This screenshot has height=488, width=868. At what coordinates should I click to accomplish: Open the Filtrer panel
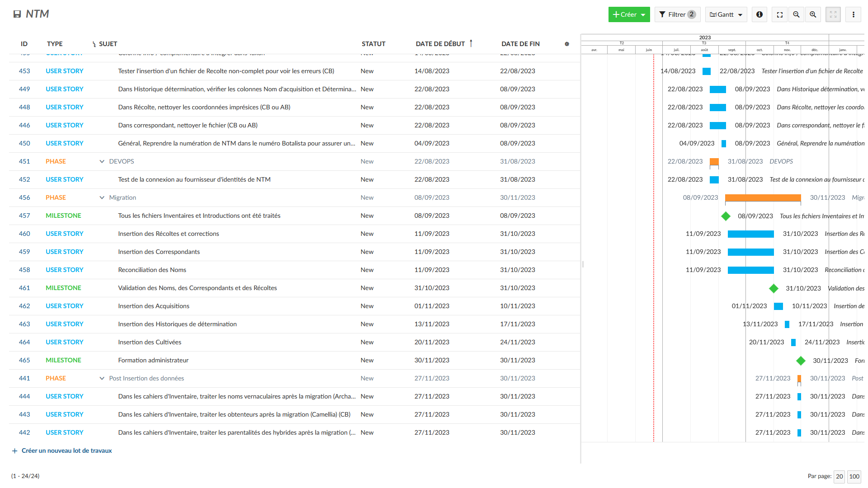click(677, 14)
